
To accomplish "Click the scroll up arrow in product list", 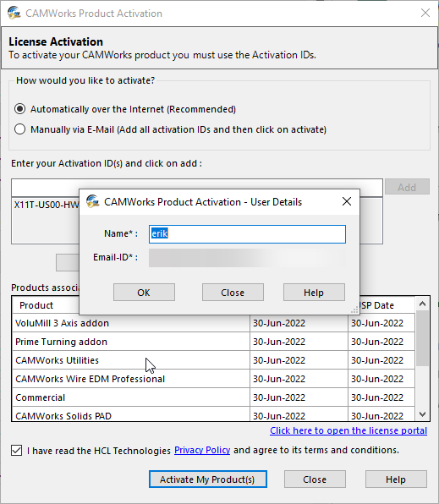I will [x=422, y=304].
